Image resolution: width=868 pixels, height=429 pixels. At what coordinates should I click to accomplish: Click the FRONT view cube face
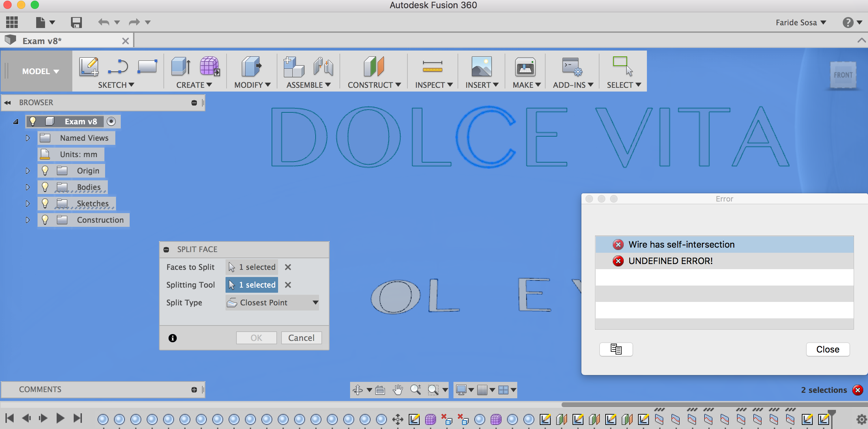click(843, 75)
